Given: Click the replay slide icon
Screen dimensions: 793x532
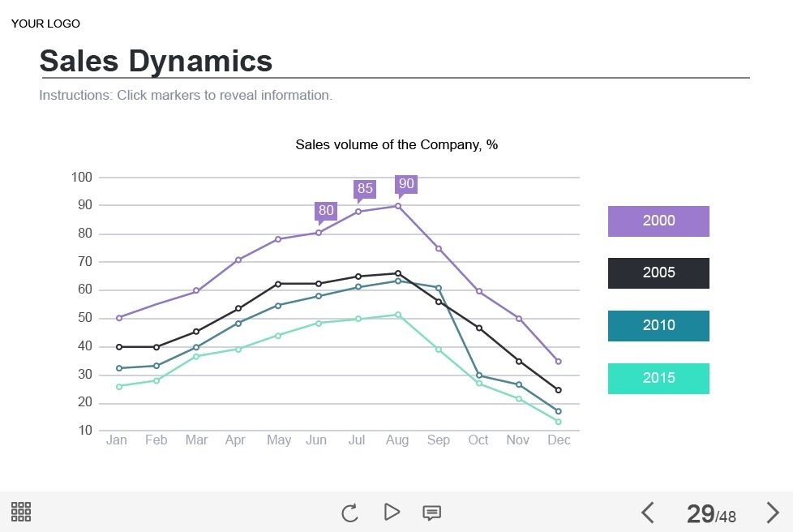Looking at the screenshot, I should tap(349, 513).
